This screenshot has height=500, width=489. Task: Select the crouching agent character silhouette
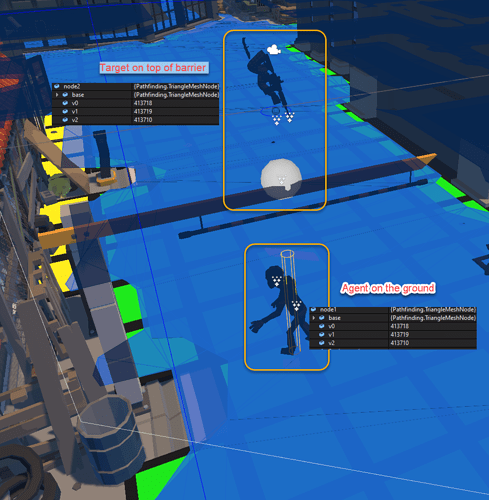(x=280, y=310)
